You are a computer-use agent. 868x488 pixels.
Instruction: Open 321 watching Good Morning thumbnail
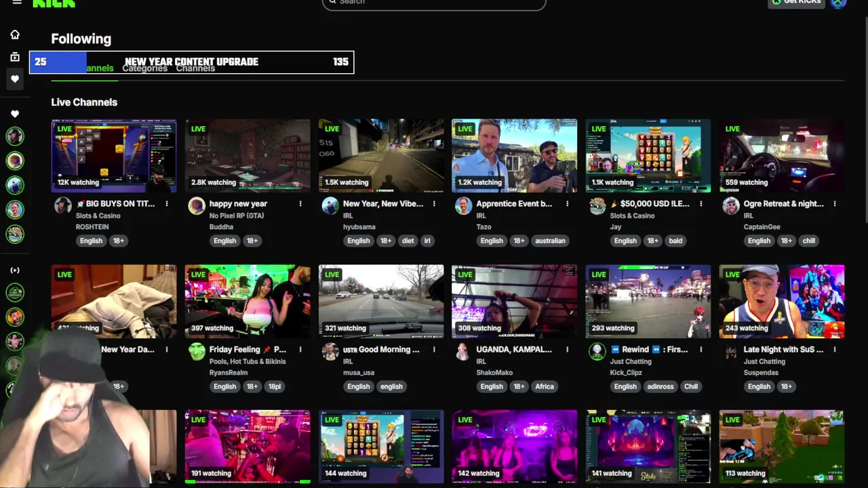pos(381,302)
